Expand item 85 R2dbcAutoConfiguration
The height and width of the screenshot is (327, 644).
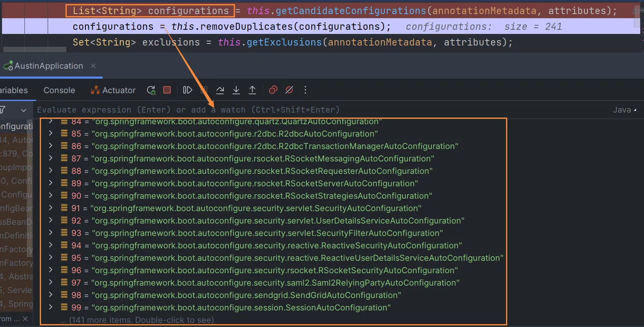click(x=51, y=134)
